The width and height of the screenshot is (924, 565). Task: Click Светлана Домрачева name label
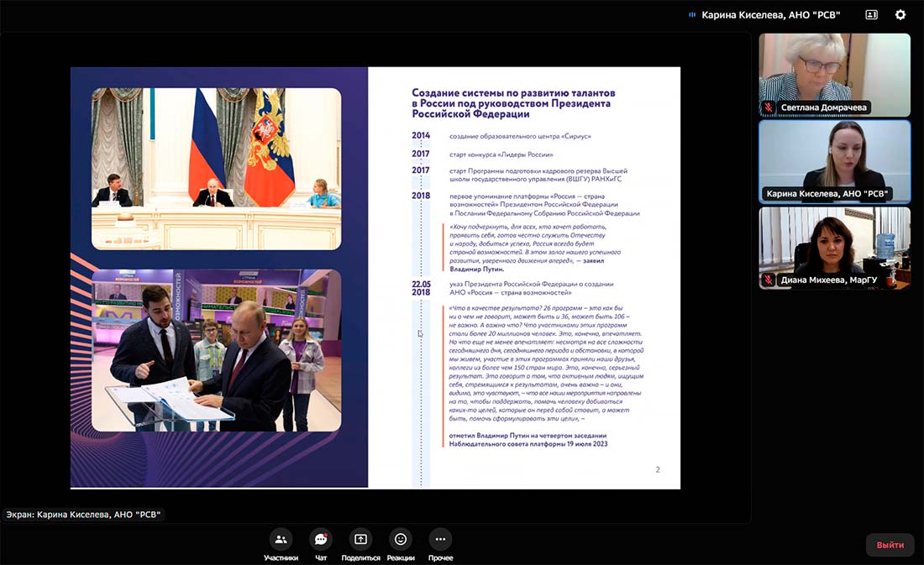[824, 107]
